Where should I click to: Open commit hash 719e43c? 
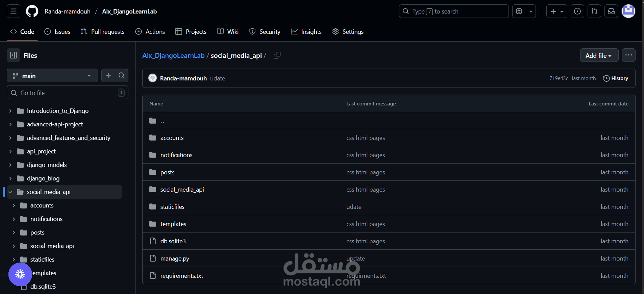559,78
